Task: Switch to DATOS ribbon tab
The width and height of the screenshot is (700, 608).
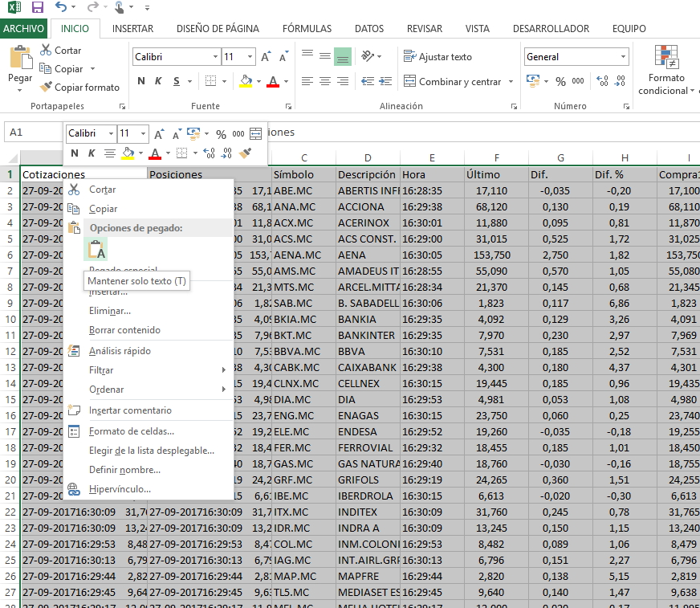Action: coord(369,29)
